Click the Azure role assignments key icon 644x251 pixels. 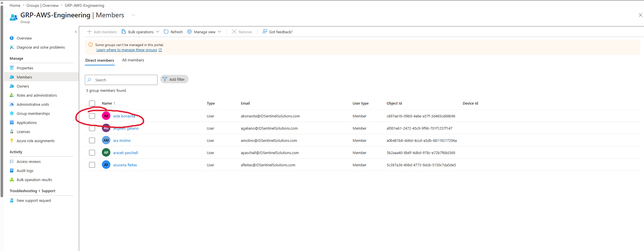[x=12, y=141]
